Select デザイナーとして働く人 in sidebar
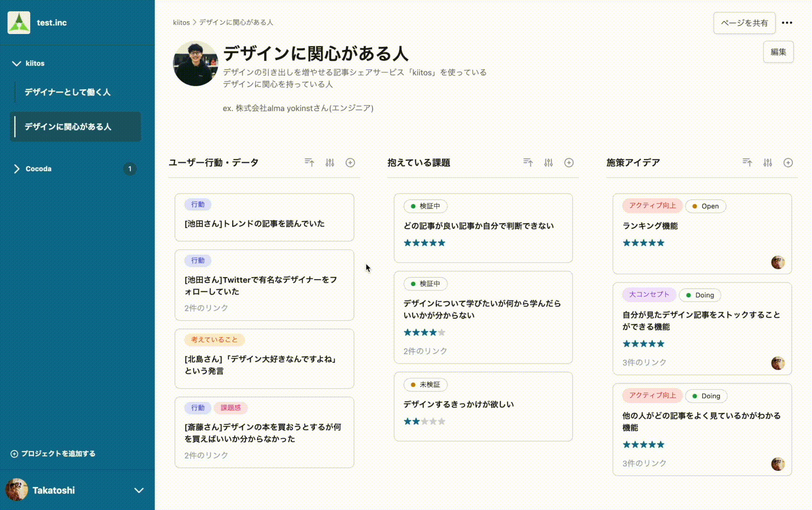 (x=68, y=93)
